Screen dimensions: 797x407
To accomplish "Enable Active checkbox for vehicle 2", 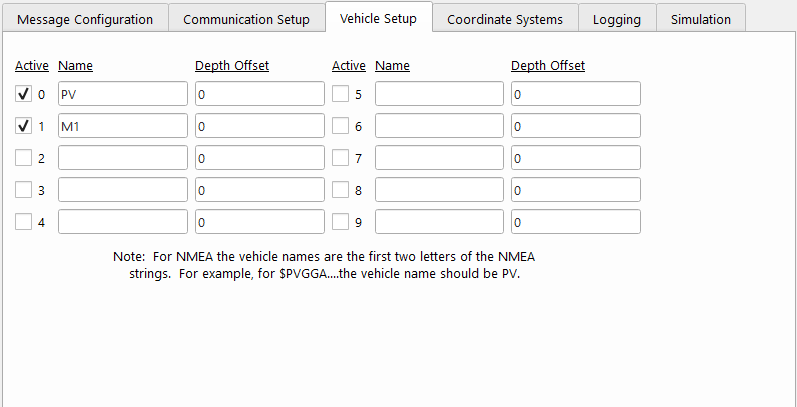I will pyautogui.click(x=24, y=159).
